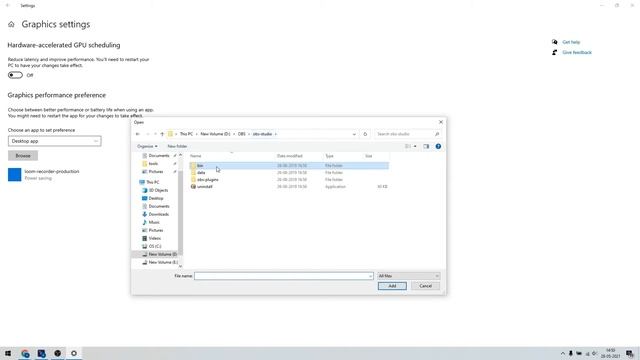Click New folder in dialog toolbar
The height and width of the screenshot is (360, 640).
pyautogui.click(x=177, y=146)
